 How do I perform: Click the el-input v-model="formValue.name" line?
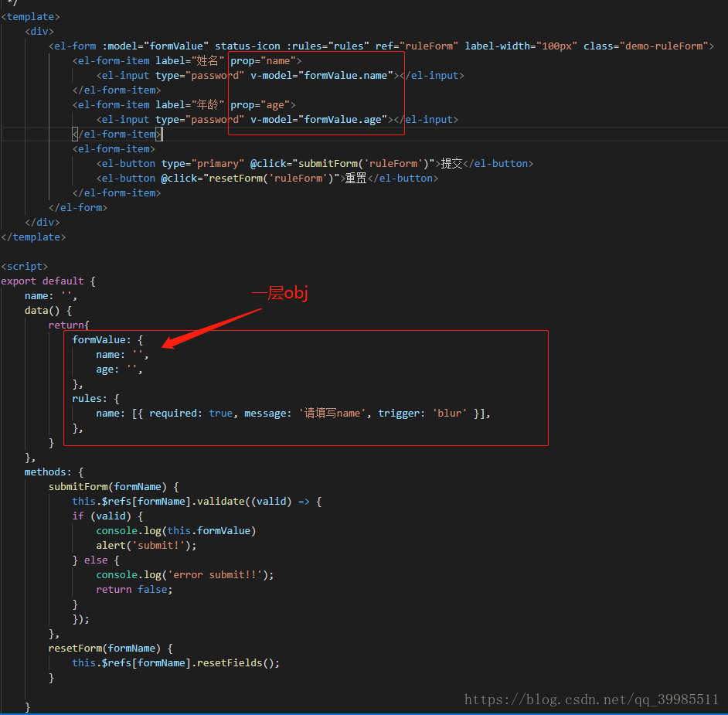280,75
